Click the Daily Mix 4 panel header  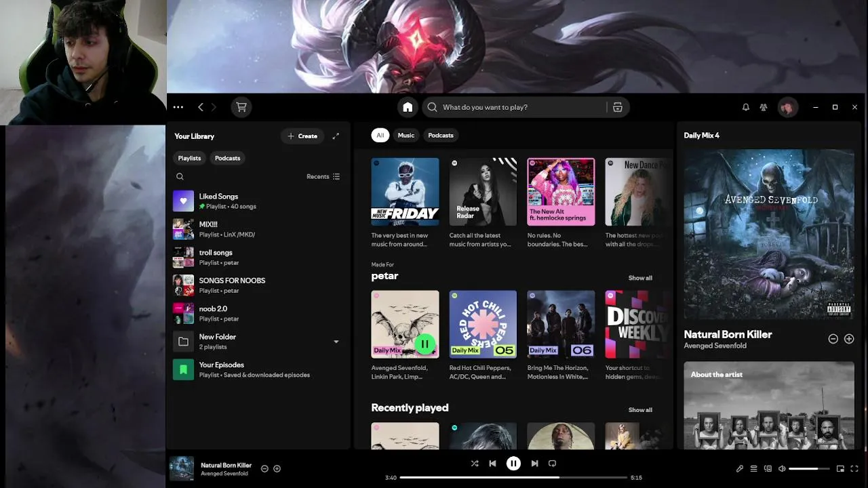701,136
